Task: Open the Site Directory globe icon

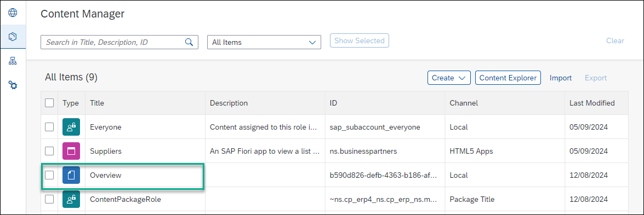Action: 13,12
